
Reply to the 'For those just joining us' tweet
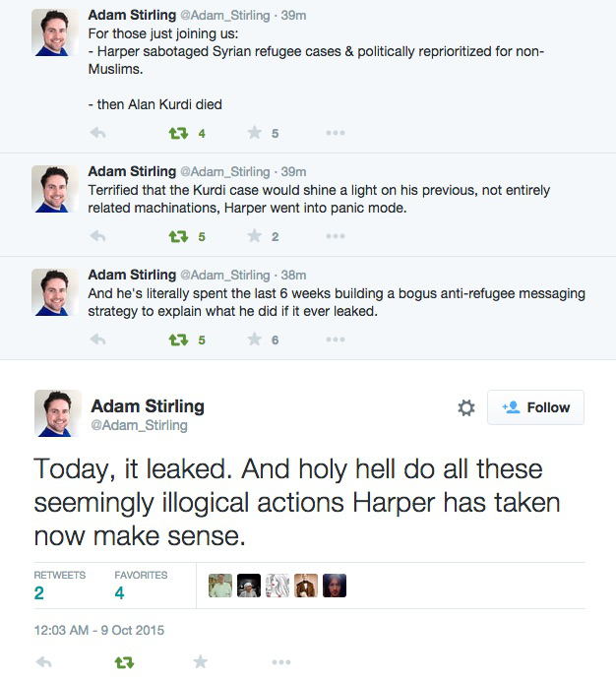point(97,133)
